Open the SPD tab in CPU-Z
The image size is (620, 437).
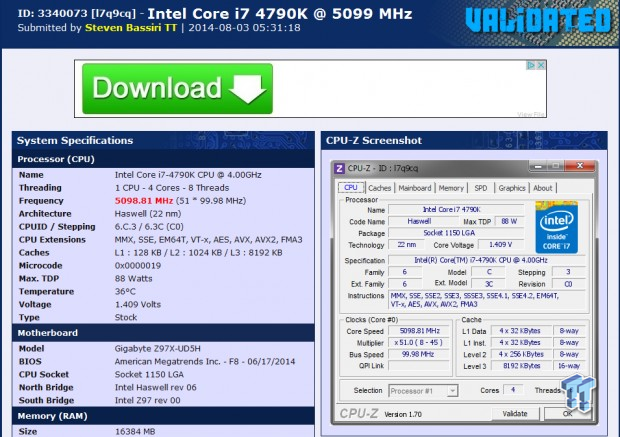coord(480,188)
